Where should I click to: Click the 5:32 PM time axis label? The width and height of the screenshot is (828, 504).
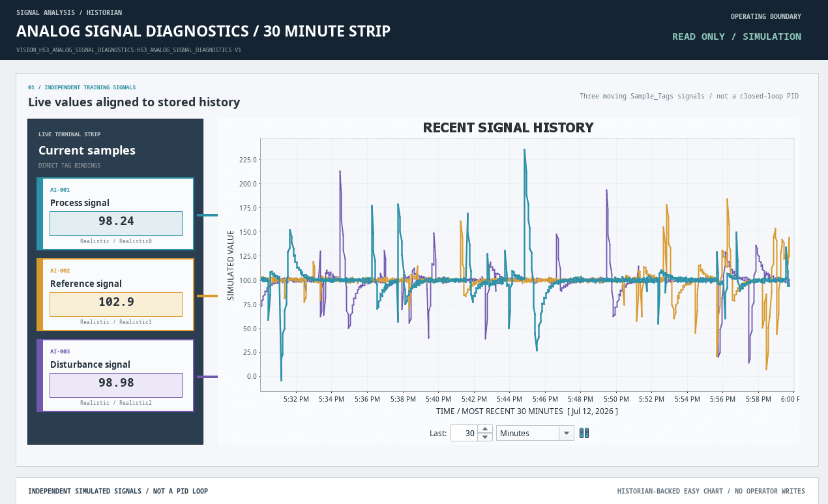(x=296, y=399)
